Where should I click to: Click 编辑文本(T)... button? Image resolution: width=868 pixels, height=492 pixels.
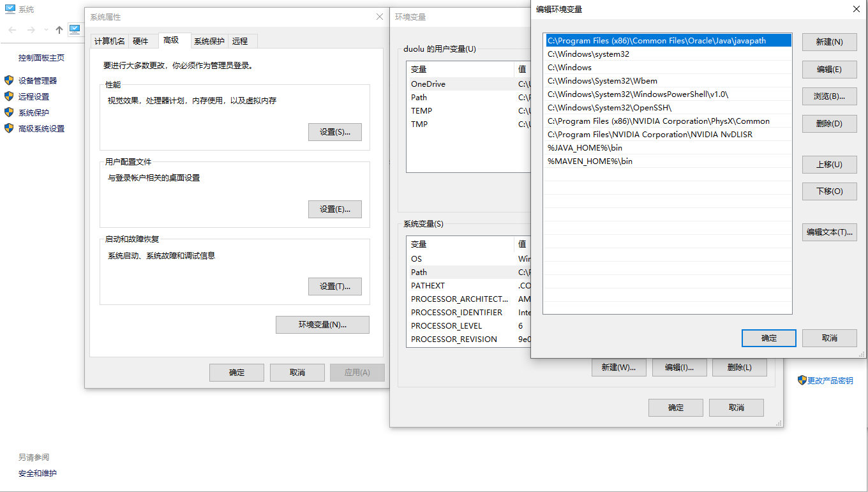tap(830, 232)
